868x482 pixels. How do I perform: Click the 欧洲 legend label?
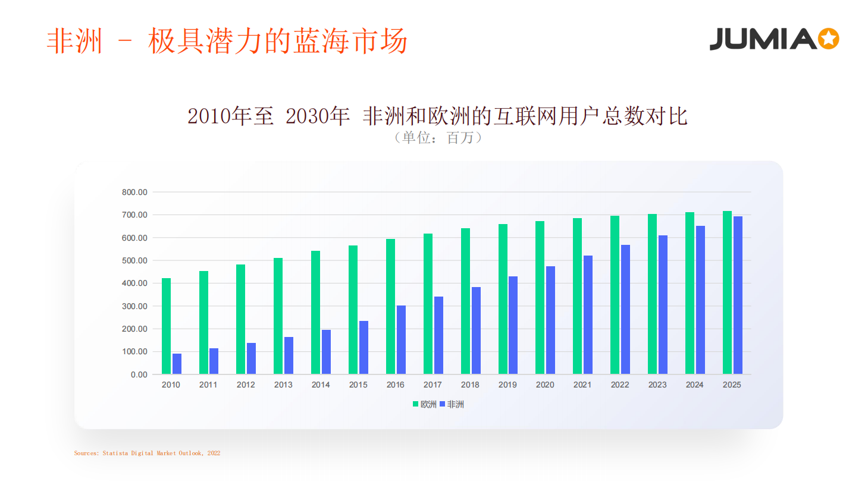(x=428, y=405)
